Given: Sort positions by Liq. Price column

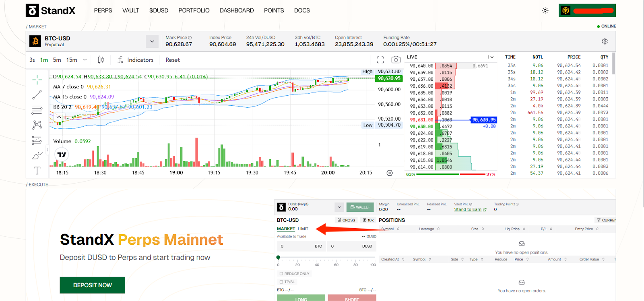Looking at the screenshot, I should tap(515, 229).
